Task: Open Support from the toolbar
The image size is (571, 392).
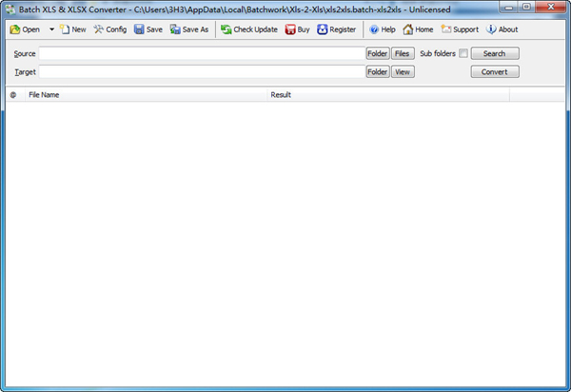Action: (x=460, y=29)
